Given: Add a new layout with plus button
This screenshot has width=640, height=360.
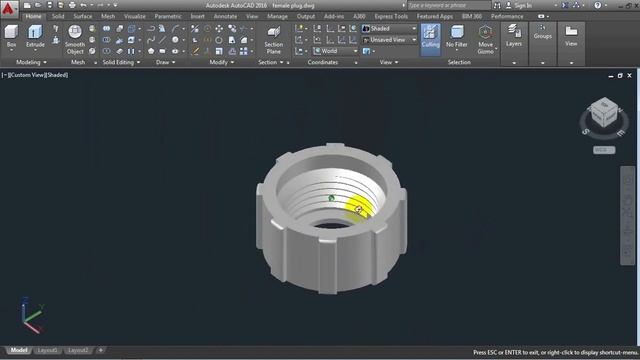Looking at the screenshot, I should click(100, 350).
